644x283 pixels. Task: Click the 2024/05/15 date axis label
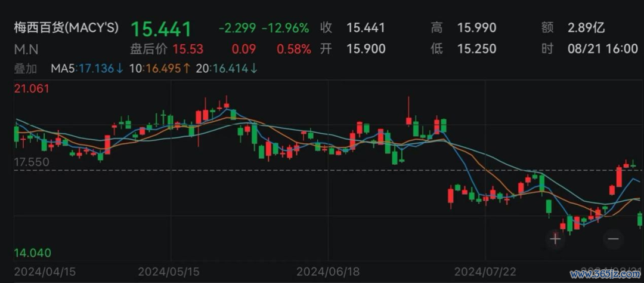(x=169, y=272)
